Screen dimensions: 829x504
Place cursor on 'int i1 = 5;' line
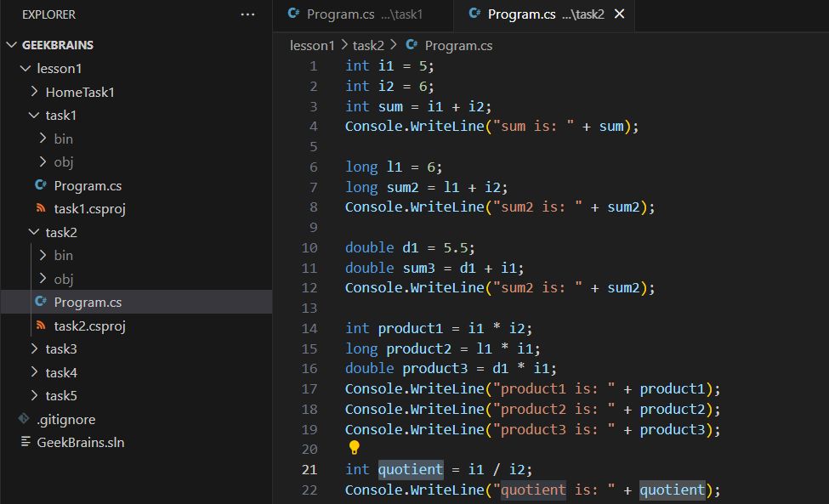click(389, 66)
